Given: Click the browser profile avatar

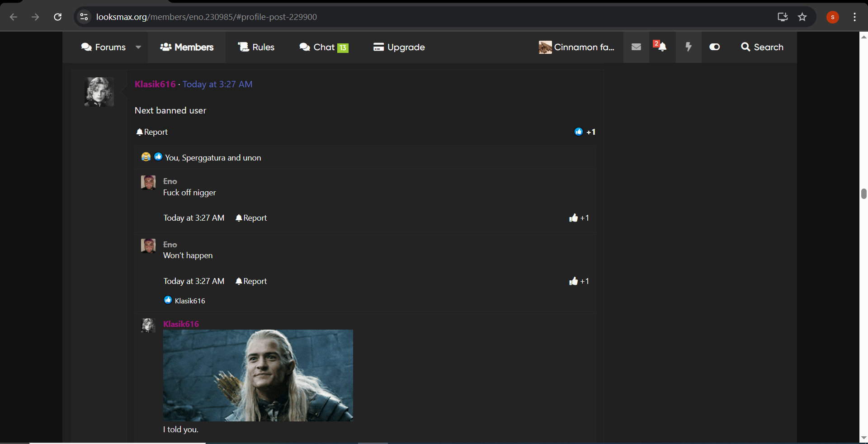Looking at the screenshot, I should [833, 17].
